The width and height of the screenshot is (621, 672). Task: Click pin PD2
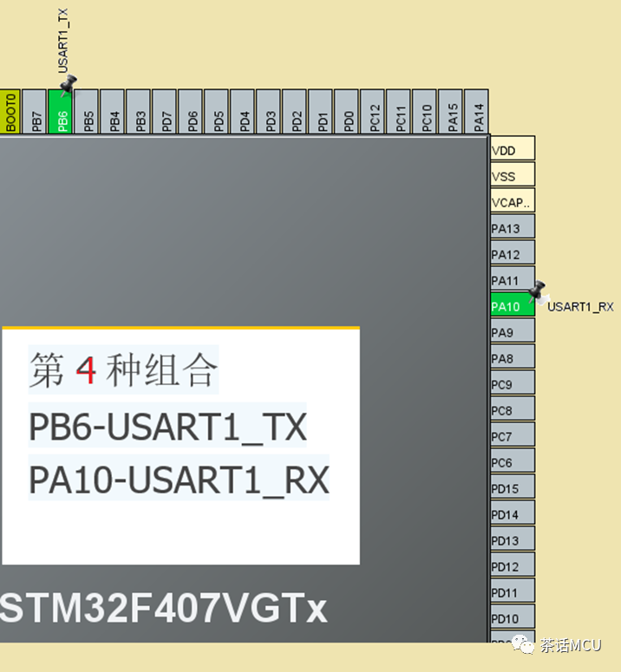pos(294,112)
